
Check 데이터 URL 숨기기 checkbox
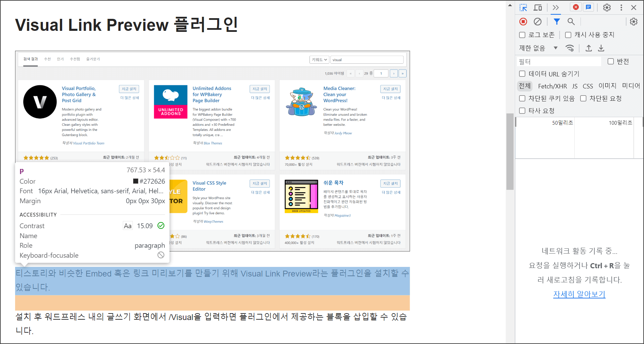tap(522, 74)
